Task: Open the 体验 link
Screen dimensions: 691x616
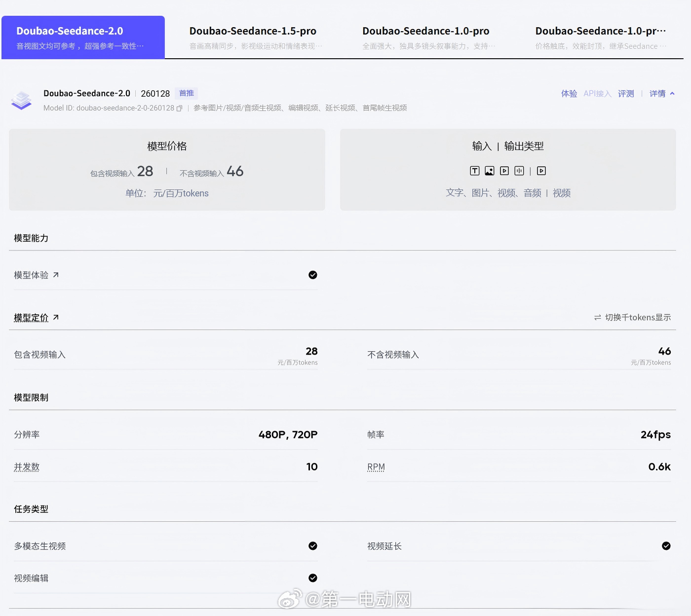Action: (569, 93)
